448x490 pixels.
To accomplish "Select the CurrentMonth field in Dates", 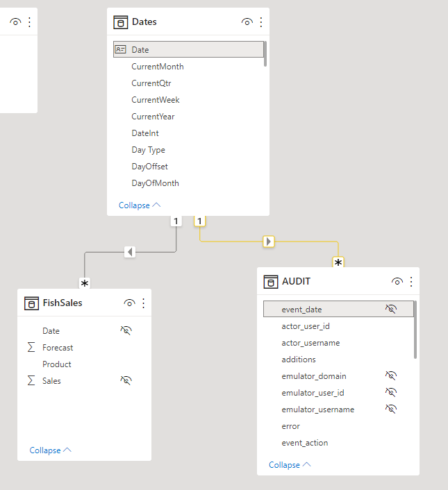I will click(x=158, y=67).
